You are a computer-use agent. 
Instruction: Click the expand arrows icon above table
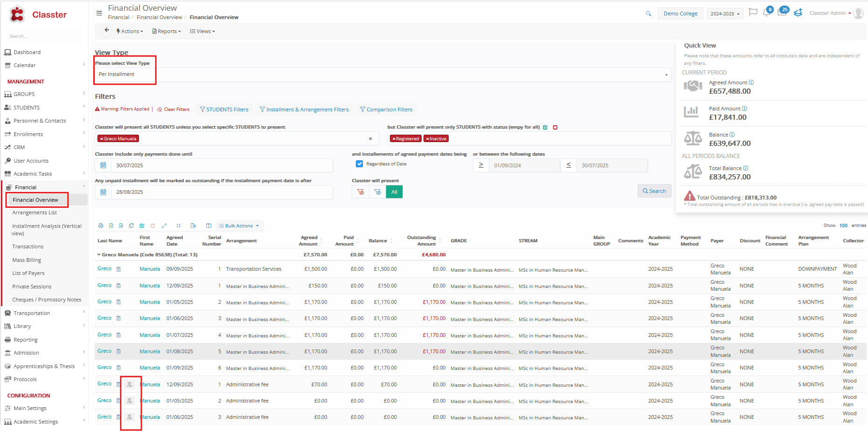(164, 226)
